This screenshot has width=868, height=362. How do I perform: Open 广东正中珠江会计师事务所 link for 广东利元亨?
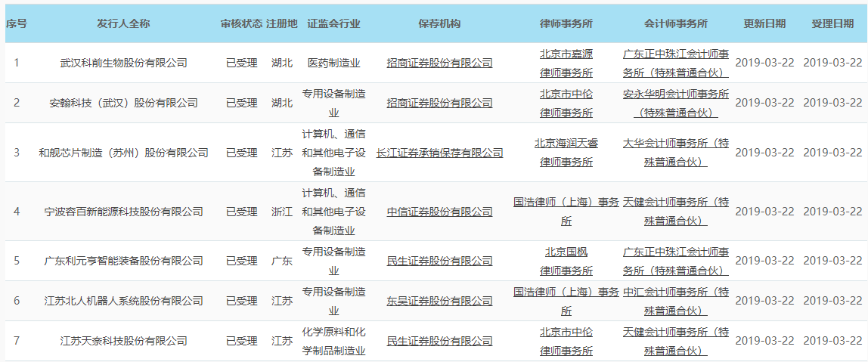(x=676, y=261)
